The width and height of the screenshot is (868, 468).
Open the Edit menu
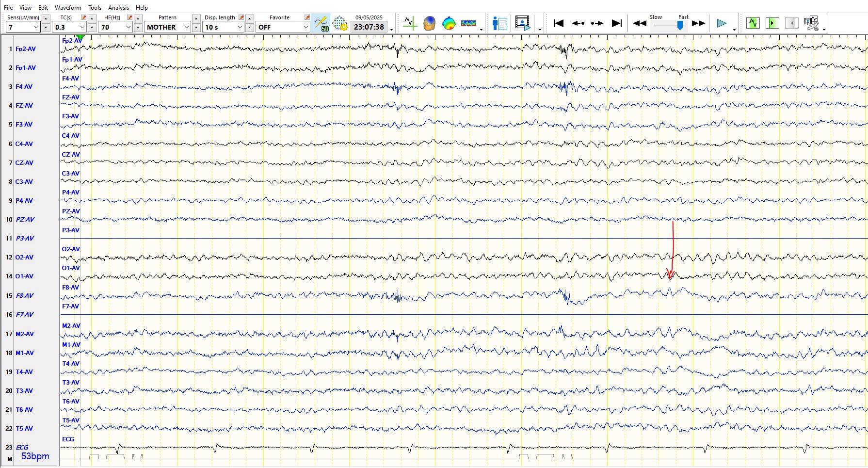pos(43,7)
